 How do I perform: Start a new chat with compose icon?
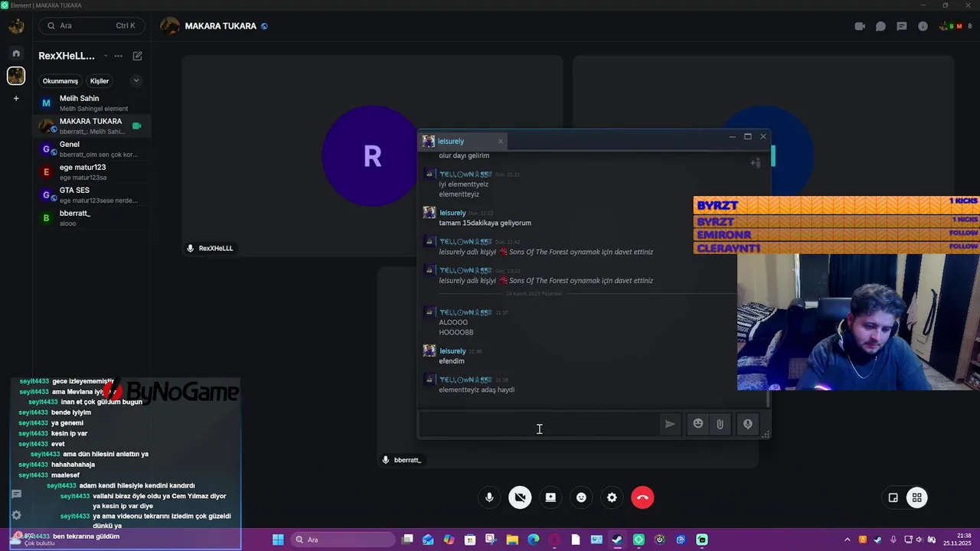click(138, 56)
